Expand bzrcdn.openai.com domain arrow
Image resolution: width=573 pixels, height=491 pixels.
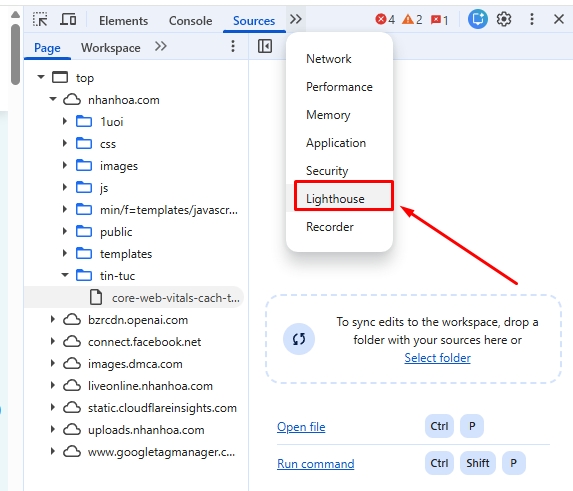point(53,319)
